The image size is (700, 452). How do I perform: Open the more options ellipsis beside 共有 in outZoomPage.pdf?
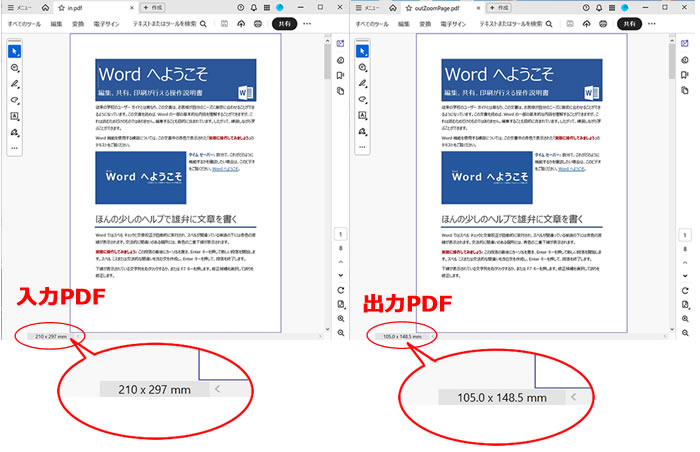click(652, 24)
